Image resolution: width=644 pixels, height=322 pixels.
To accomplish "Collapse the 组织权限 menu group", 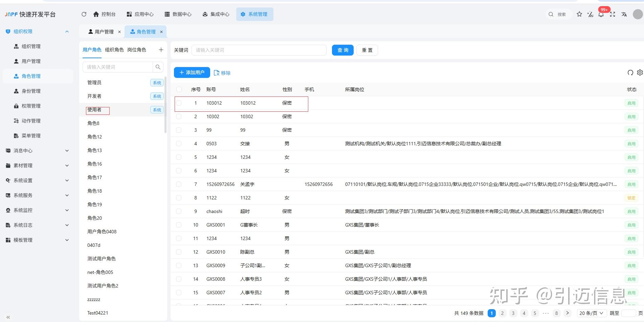I will click(x=38, y=31).
